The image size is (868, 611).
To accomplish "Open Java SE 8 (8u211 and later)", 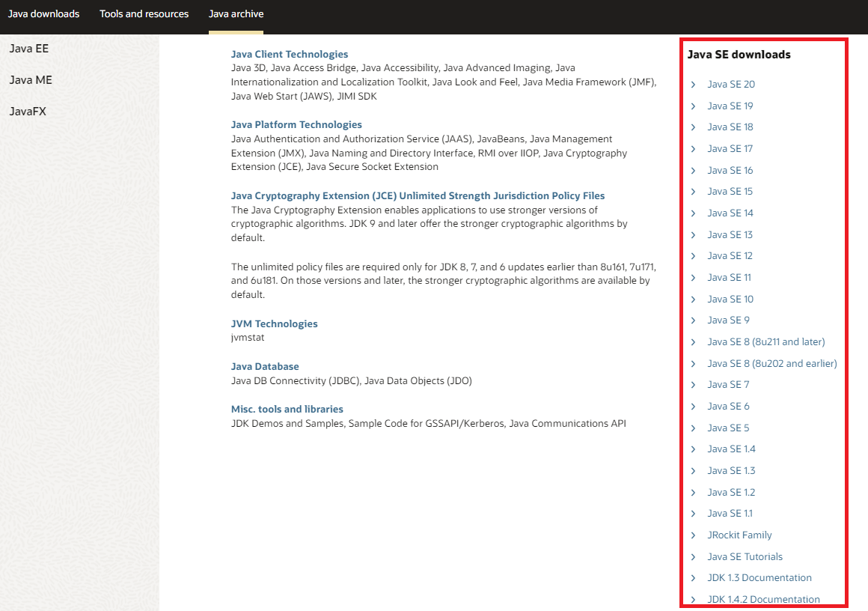I will [766, 341].
